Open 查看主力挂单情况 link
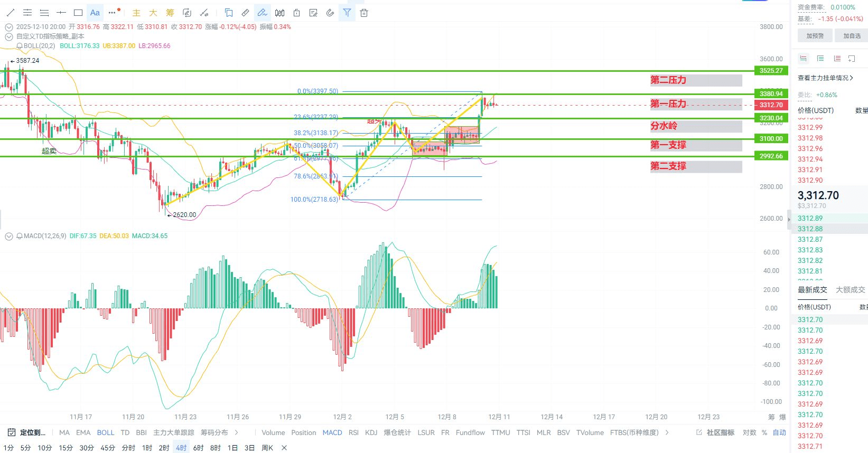Image resolution: width=868 pixels, height=453 pixels. tap(825, 78)
